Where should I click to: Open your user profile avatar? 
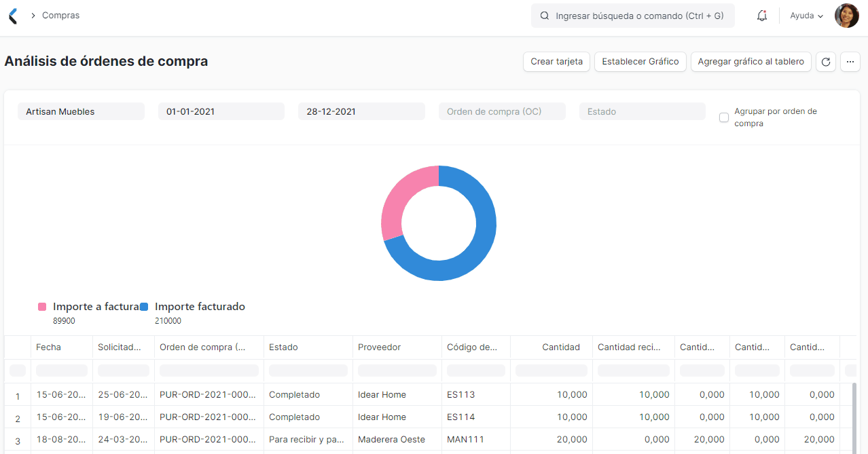pos(846,15)
